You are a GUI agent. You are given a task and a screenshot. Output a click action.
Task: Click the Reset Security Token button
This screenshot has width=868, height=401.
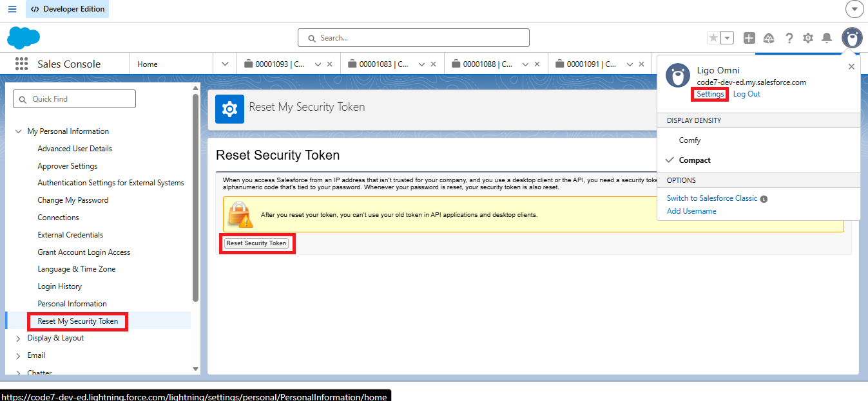pyautogui.click(x=256, y=243)
